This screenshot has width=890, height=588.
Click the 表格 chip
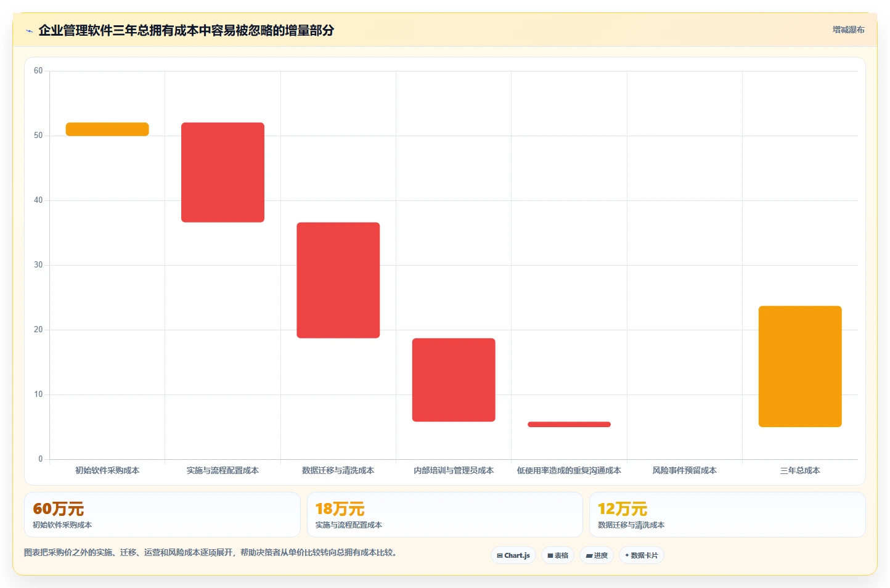558,555
